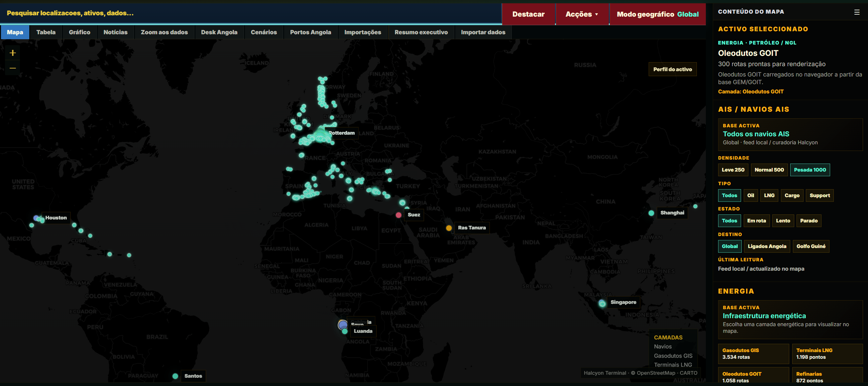Filter ship state to Parado
This screenshot has width=868, height=386.
click(809, 221)
